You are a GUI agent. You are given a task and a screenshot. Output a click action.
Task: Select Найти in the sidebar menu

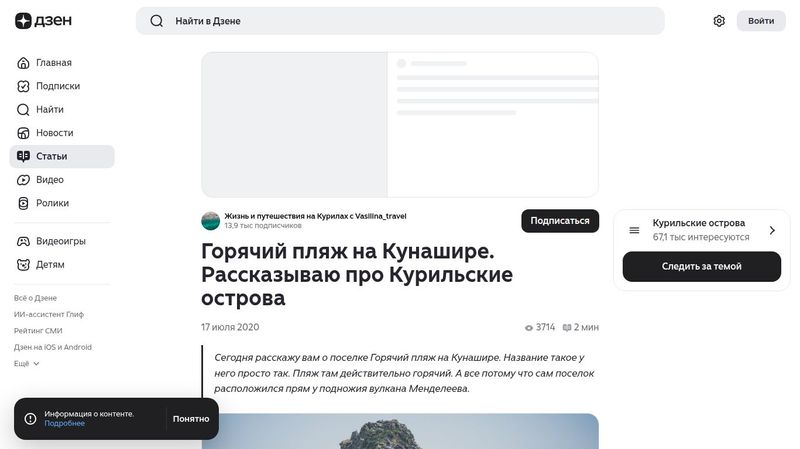tap(62, 110)
